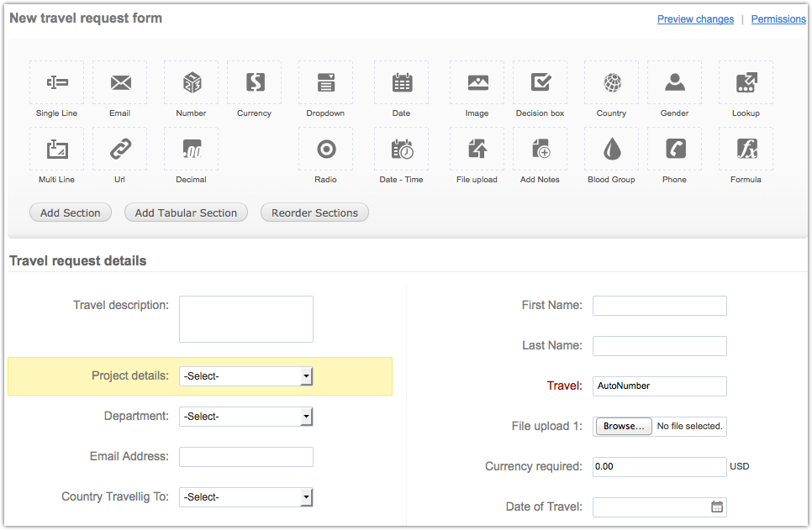Open Country Travellig To dropdown
The width and height of the screenshot is (812, 530).
245,497
